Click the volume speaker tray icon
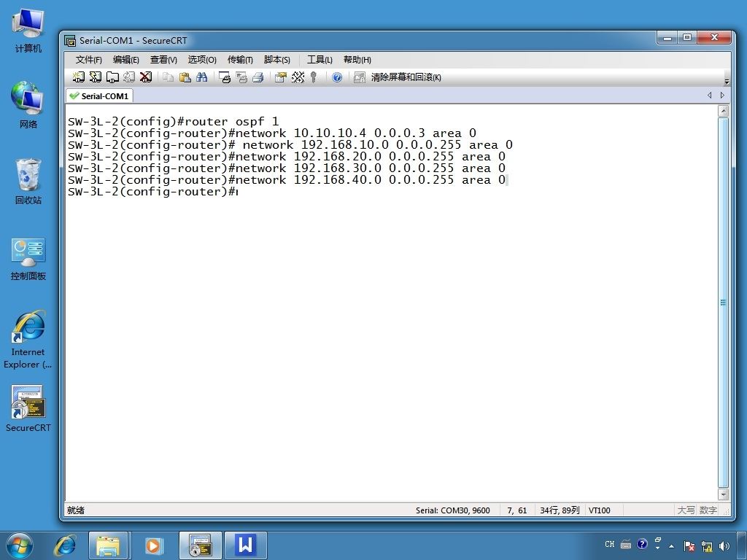 (724, 545)
